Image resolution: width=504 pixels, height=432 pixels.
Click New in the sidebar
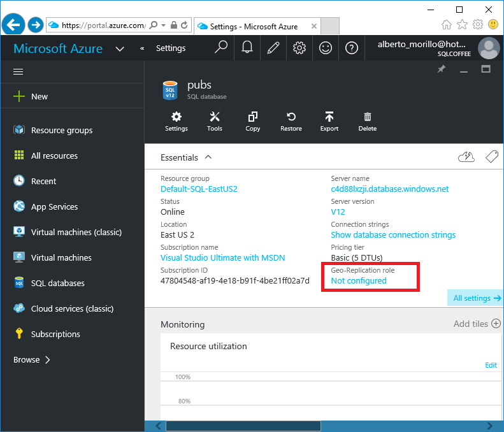(73, 96)
